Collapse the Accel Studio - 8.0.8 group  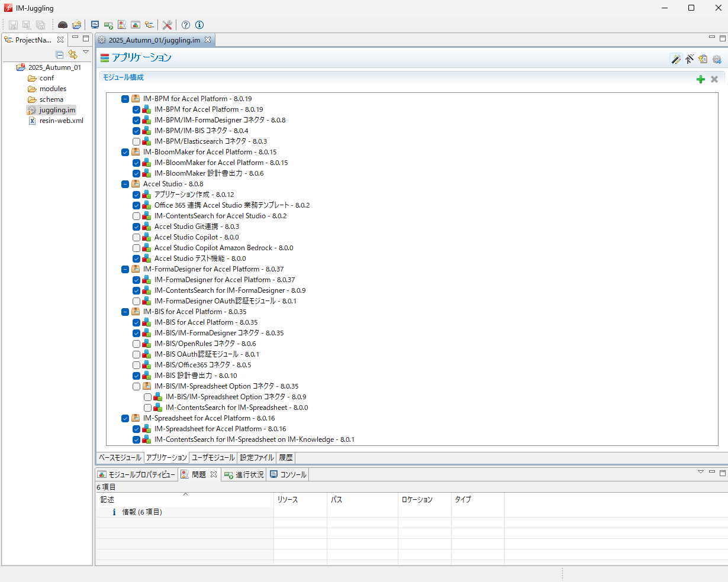(x=125, y=184)
